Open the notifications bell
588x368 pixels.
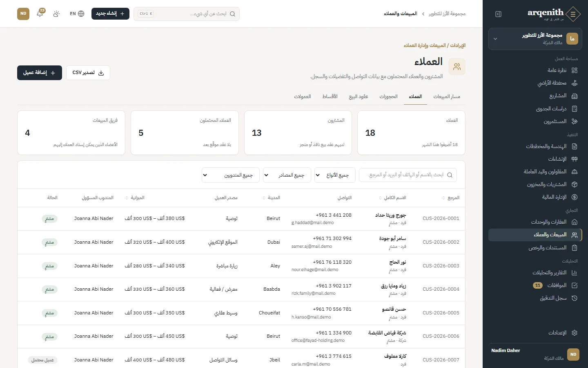click(40, 13)
